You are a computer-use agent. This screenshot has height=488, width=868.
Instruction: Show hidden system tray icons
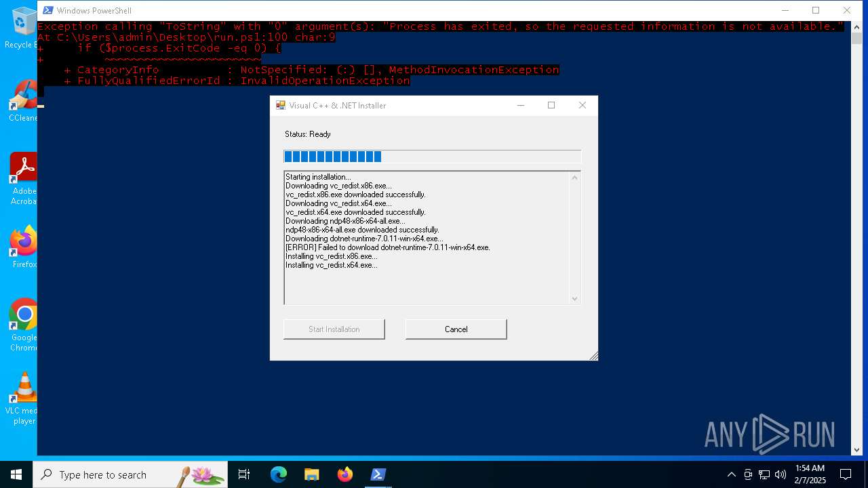(x=731, y=474)
